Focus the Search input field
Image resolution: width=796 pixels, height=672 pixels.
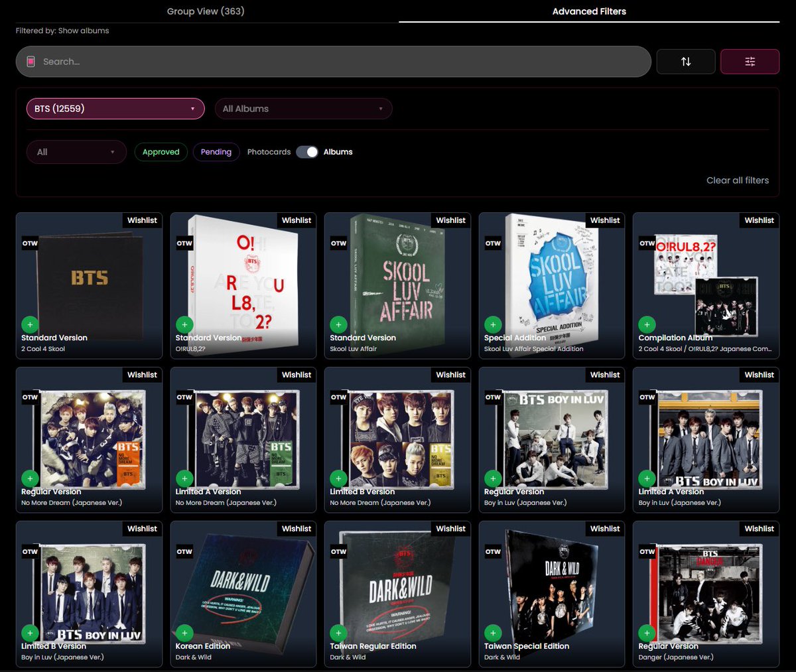[x=333, y=62]
